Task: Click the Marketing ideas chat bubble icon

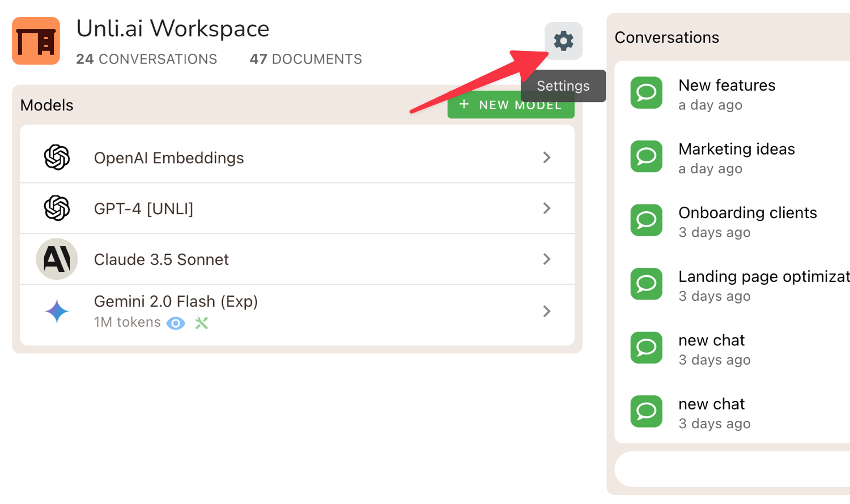Action: (646, 156)
